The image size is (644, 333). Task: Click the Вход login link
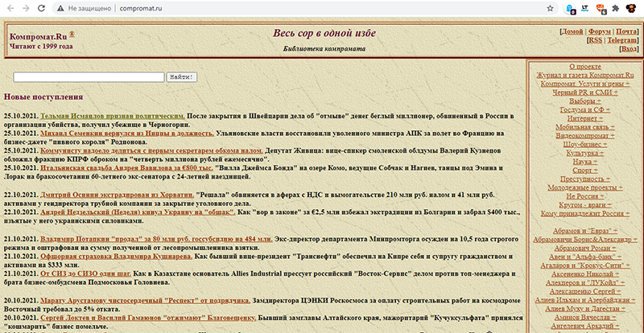point(629,49)
